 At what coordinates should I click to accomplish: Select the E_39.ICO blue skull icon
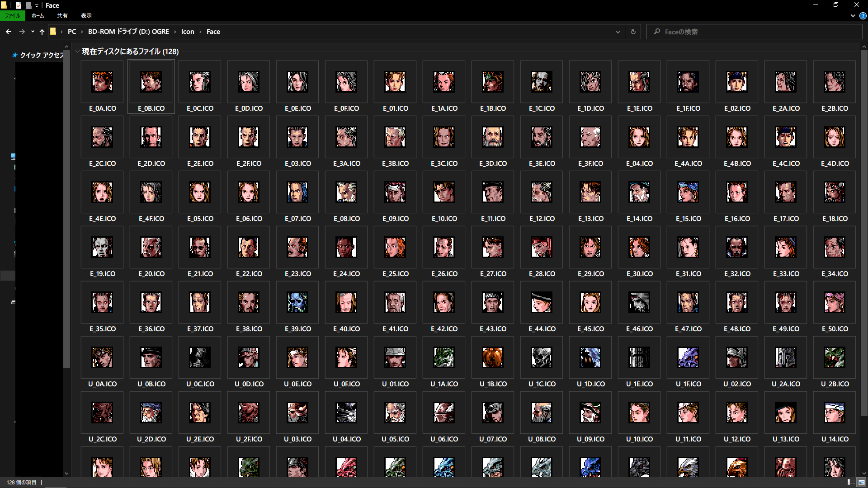297,303
